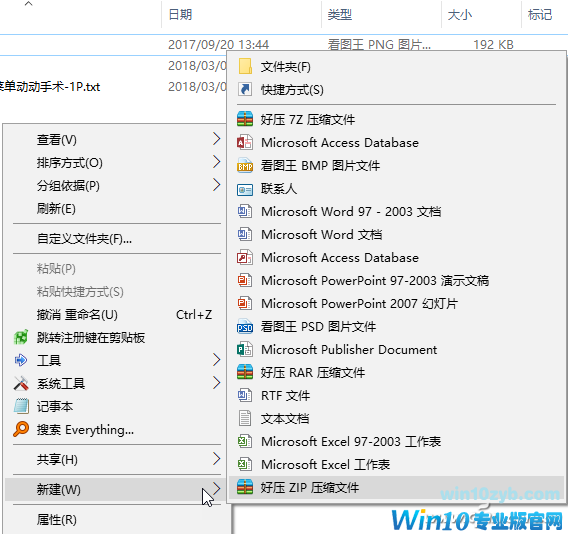
Task: Expand the 共享(H) submenu arrow
Action: pos(216,459)
